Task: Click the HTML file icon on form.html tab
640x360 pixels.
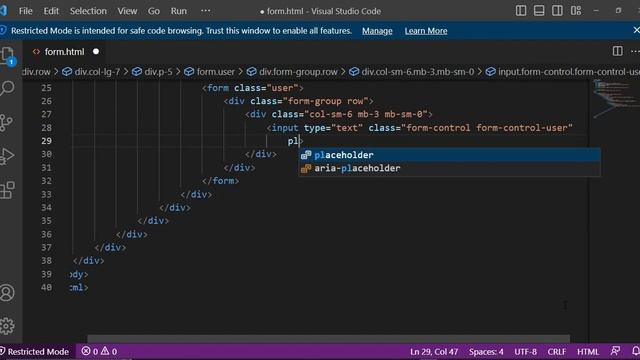Action: (36, 51)
